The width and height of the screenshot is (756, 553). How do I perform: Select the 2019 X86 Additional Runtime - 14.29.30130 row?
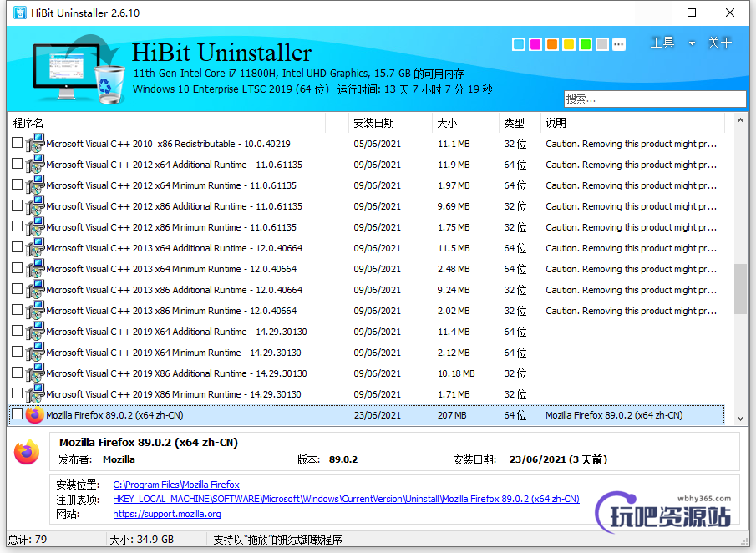(367, 373)
